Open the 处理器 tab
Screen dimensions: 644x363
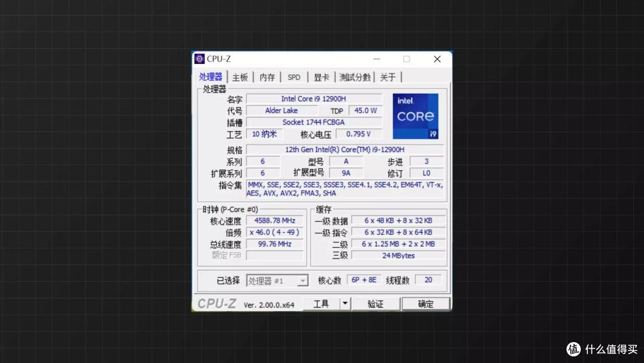pos(210,77)
